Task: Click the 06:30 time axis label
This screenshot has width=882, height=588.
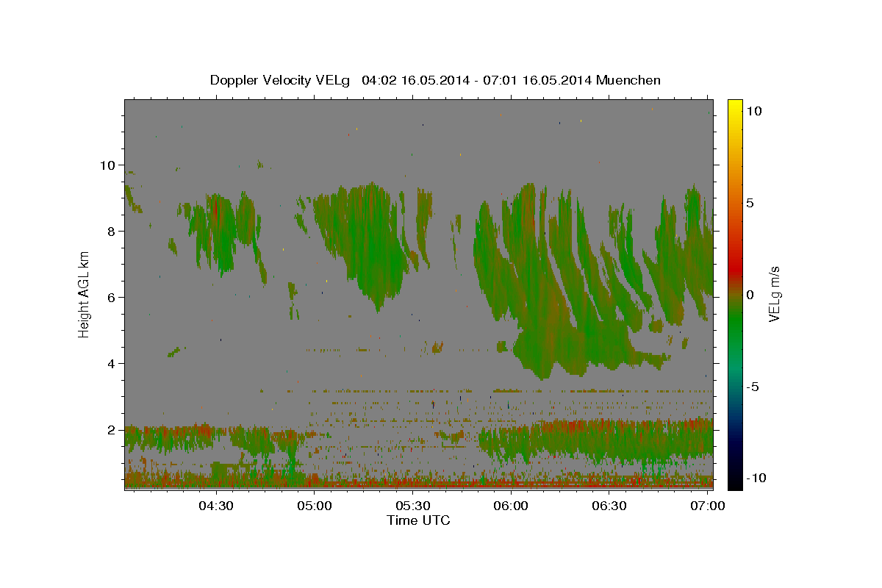Action: click(x=609, y=506)
